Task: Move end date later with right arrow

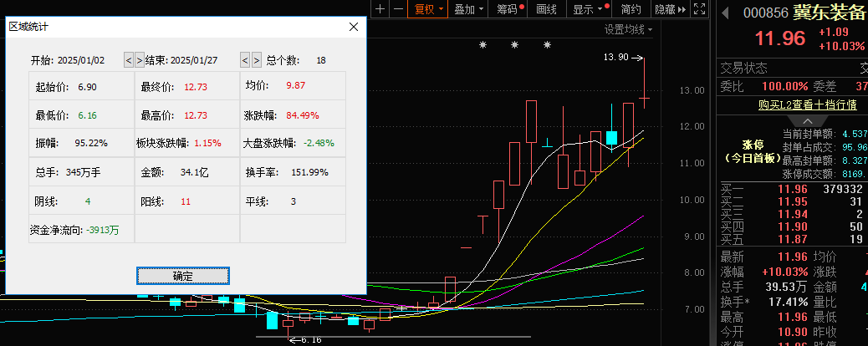Action: point(256,60)
